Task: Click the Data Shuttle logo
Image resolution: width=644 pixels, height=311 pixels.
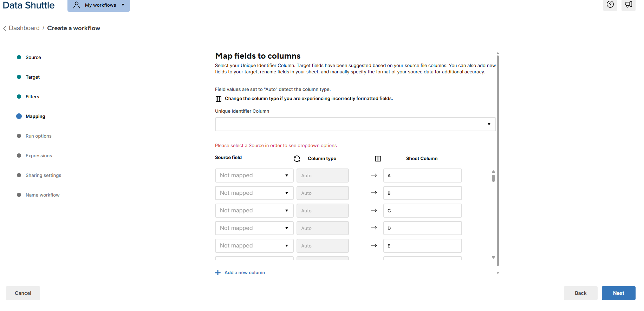Action: 29,5
